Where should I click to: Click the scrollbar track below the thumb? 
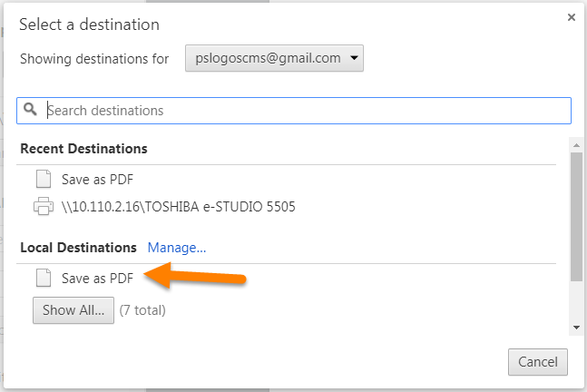576,301
